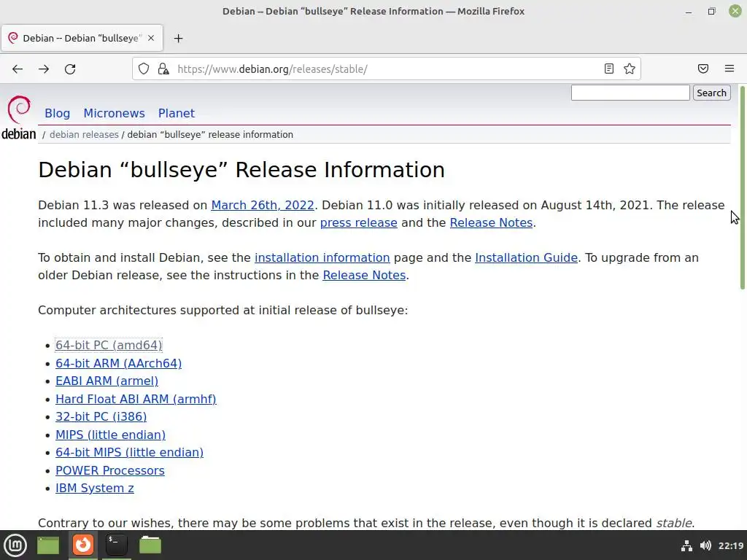Open the 32-bit PC (i386) link
The image size is (747, 560).
[101, 416]
